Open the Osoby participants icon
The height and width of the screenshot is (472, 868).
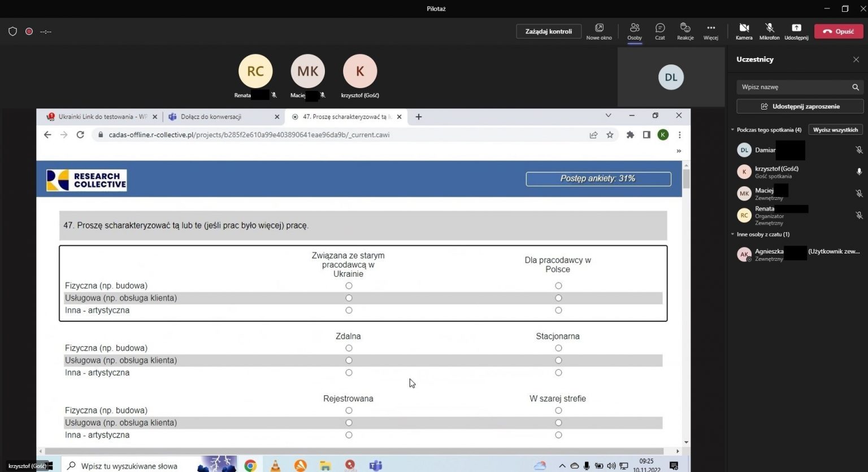click(635, 30)
